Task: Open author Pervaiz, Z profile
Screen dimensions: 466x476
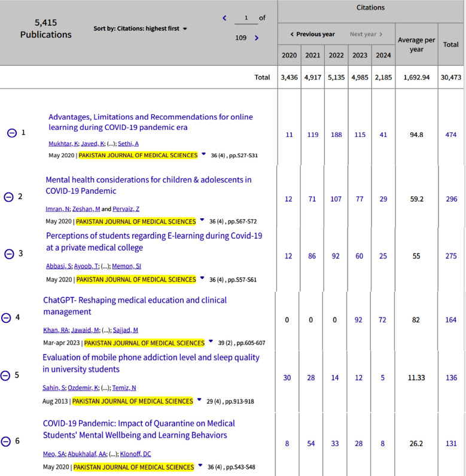Action: pos(126,209)
